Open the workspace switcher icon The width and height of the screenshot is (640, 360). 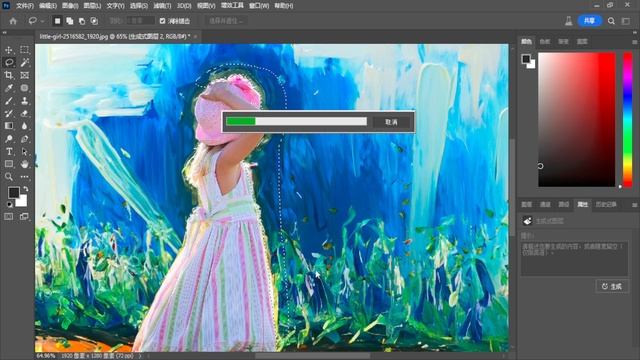[626, 21]
